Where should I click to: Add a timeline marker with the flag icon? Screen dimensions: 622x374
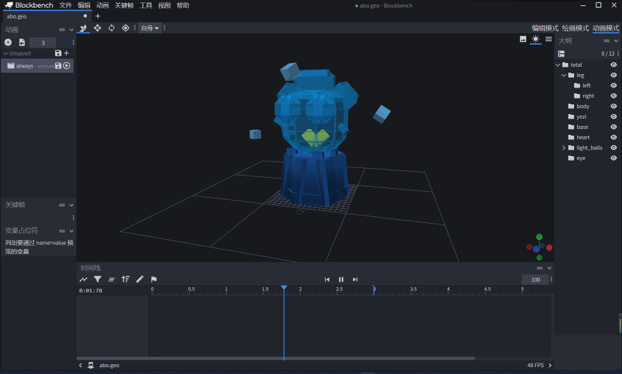154,279
